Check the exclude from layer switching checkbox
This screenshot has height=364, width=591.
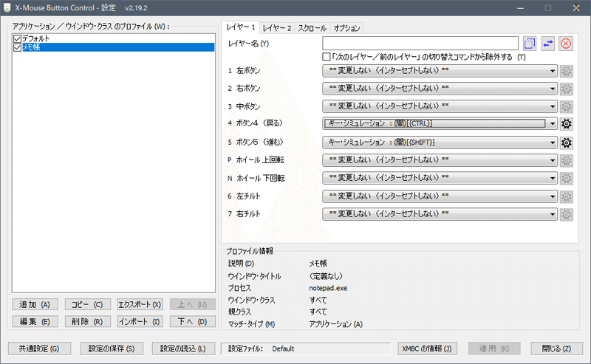(327, 57)
